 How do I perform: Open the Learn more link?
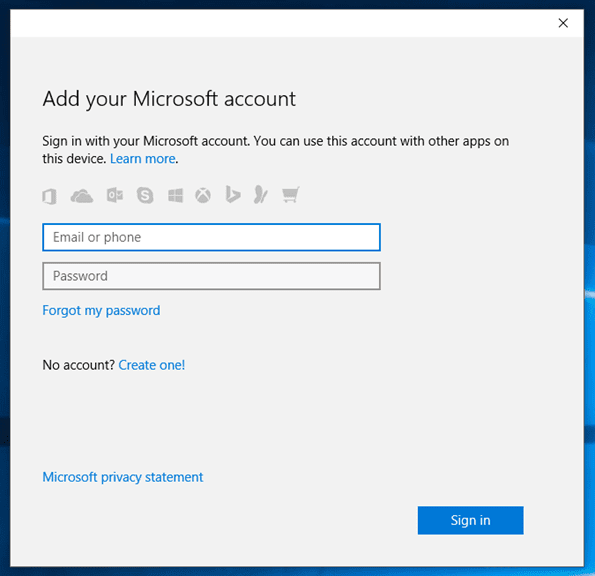143,159
